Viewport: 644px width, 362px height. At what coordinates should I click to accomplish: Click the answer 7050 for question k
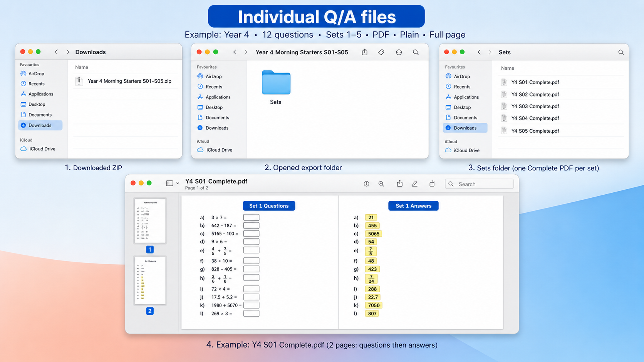click(374, 305)
